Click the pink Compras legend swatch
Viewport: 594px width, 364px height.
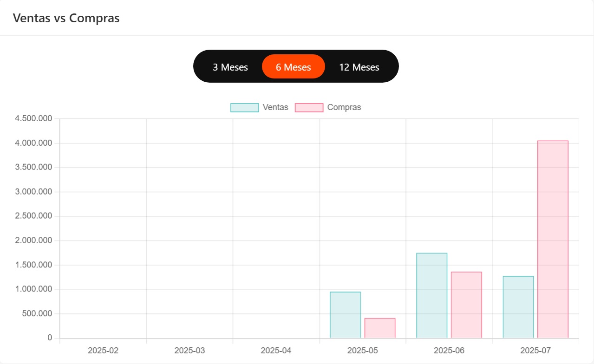click(x=309, y=108)
